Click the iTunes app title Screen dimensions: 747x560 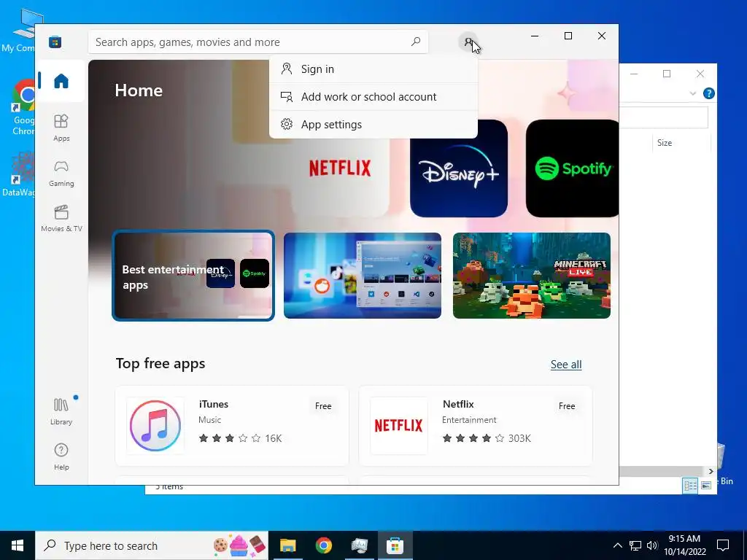[214, 404]
